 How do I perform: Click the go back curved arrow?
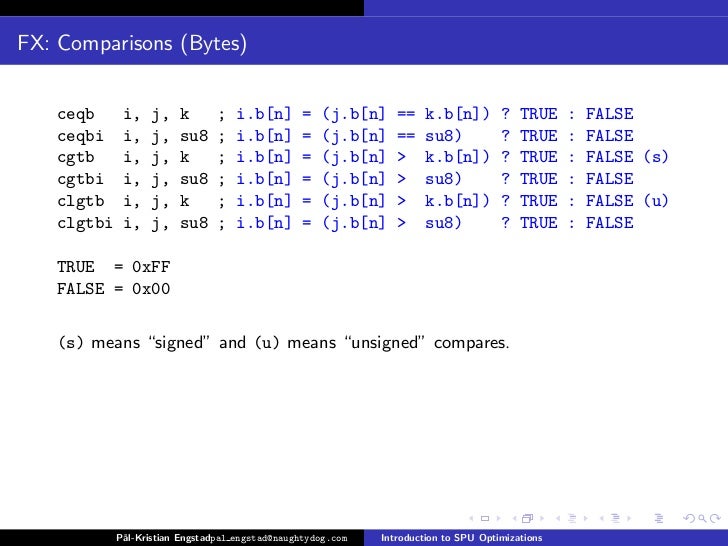coord(689,518)
